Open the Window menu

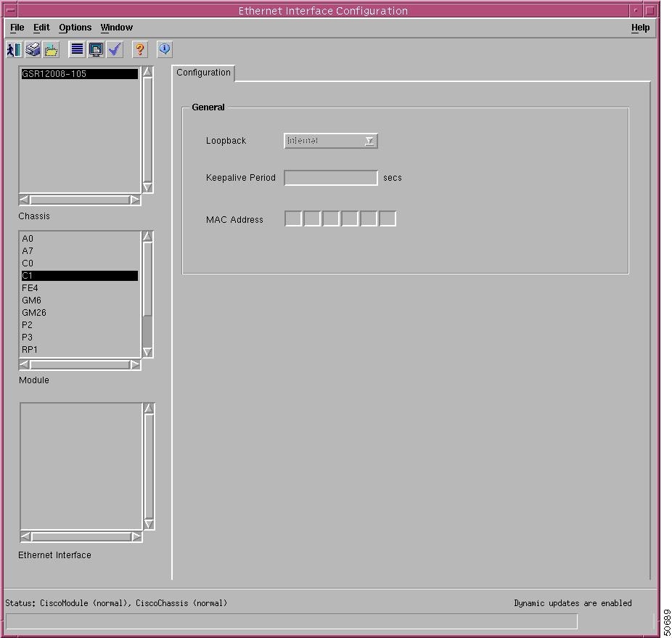(117, 28)
